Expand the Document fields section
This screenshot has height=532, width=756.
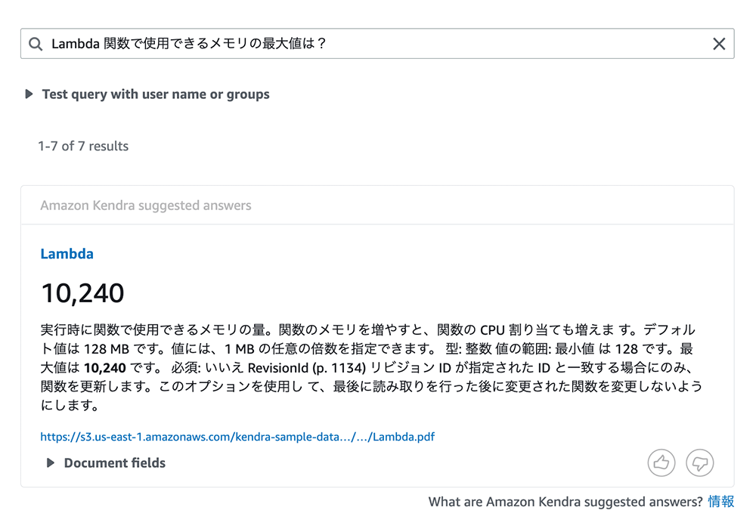coord(113,462)
